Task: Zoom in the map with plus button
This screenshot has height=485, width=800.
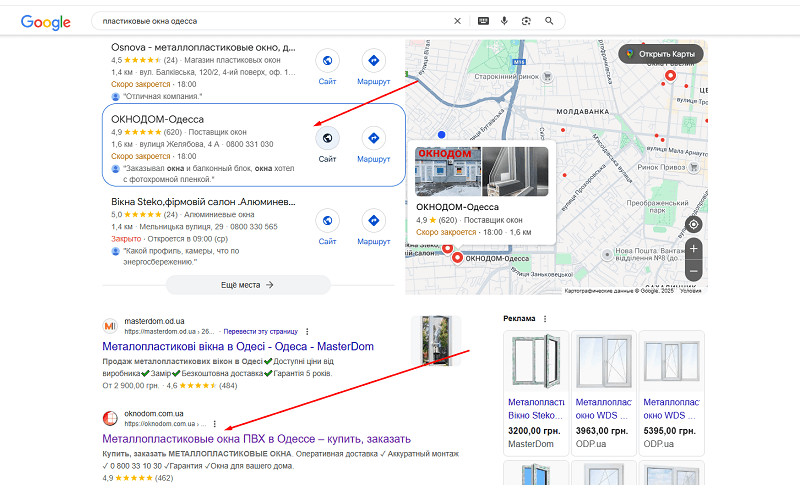Action: [x=693, y=249]
